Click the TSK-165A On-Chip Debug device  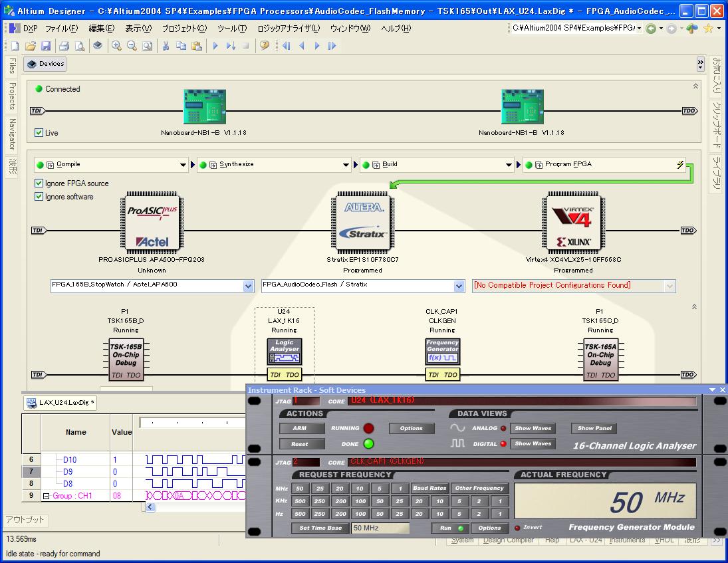601,359
